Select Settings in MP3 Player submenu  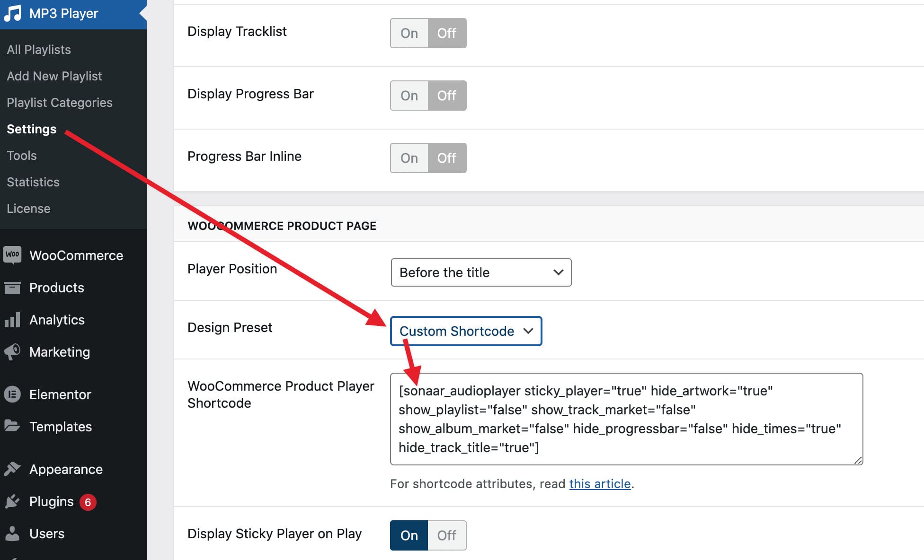tap(32, 129)
